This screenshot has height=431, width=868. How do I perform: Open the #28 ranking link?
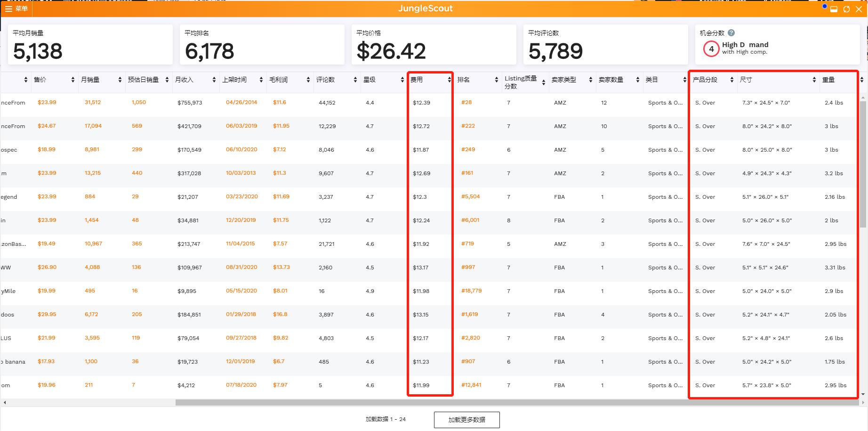click(x=466, y=102)
